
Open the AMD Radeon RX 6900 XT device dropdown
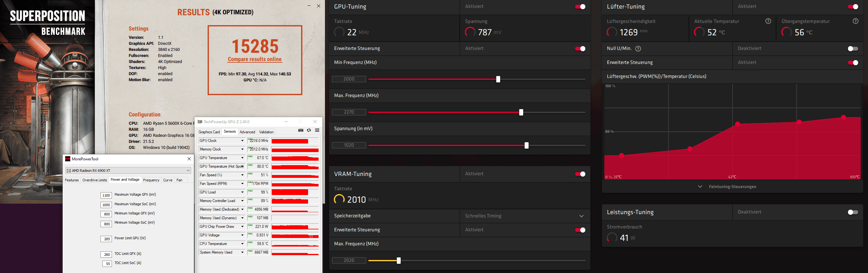[x=128, y=171]
